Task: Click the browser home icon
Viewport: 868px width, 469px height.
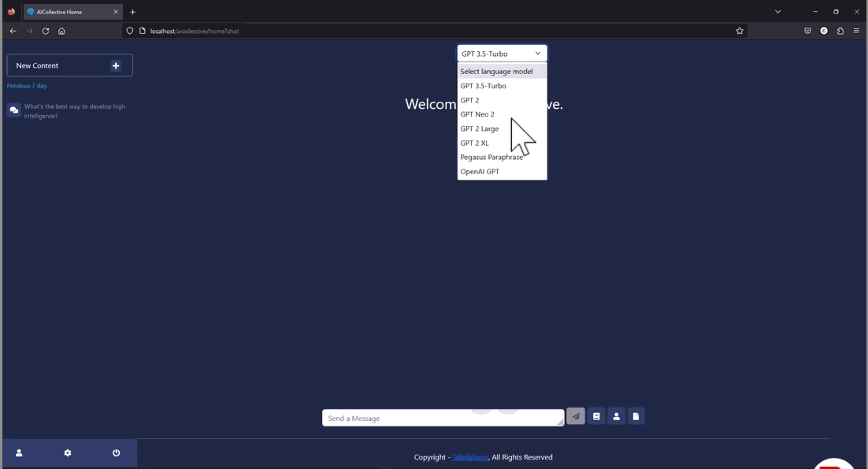Action: pyautogui.click(x=61, y=31)
